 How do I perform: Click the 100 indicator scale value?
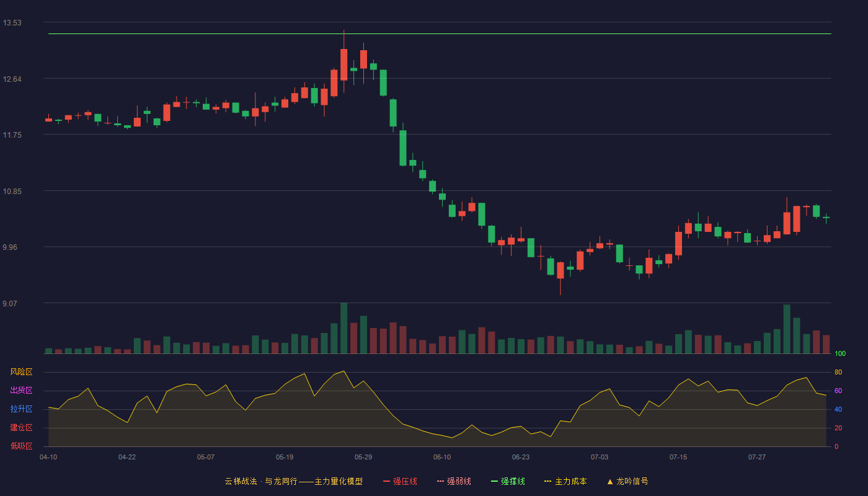(840, 353)
